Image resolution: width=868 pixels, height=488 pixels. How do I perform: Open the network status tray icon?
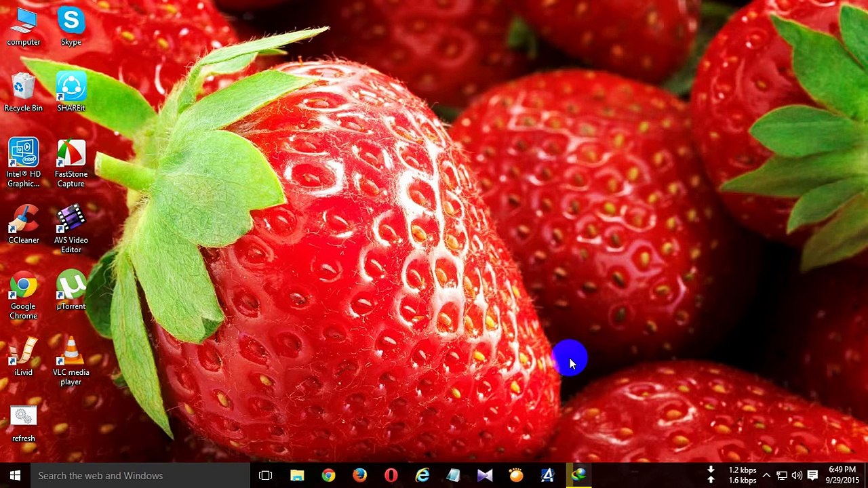pyautogui.click(x=782, y=475)
